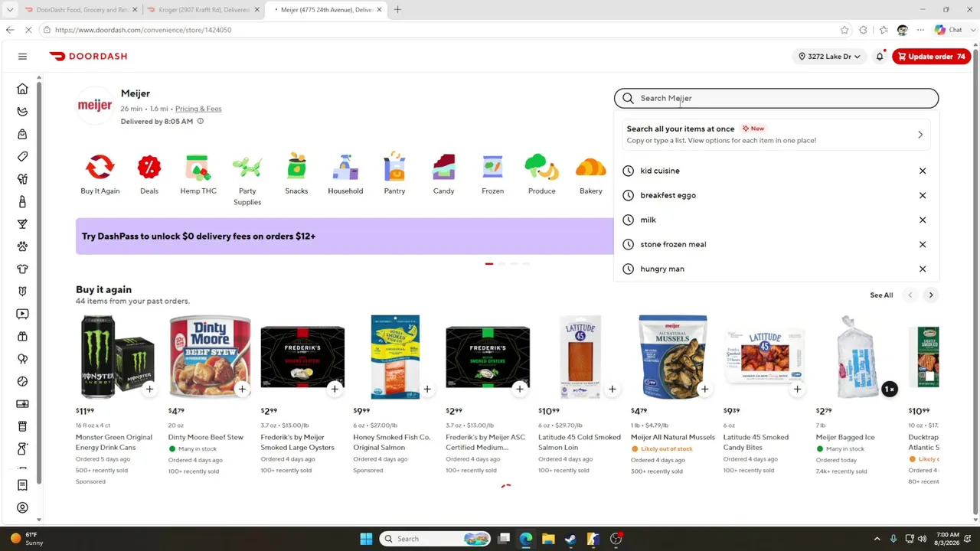Open the account profile icon in sidebar

(22, 507)
